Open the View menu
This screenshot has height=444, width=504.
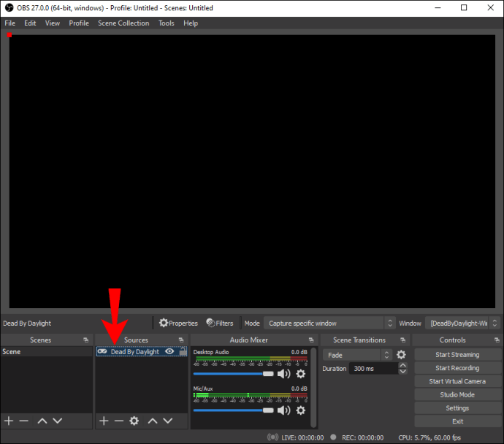pos(53,23)
